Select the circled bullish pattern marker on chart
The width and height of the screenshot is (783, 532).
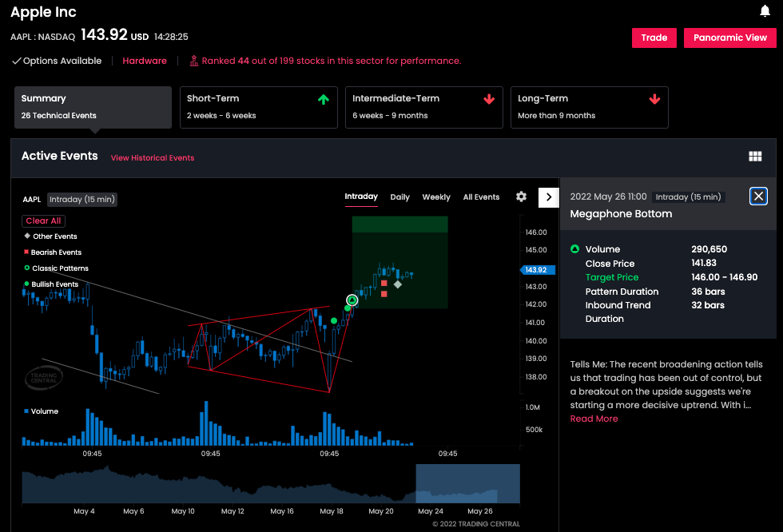point(352,300)
